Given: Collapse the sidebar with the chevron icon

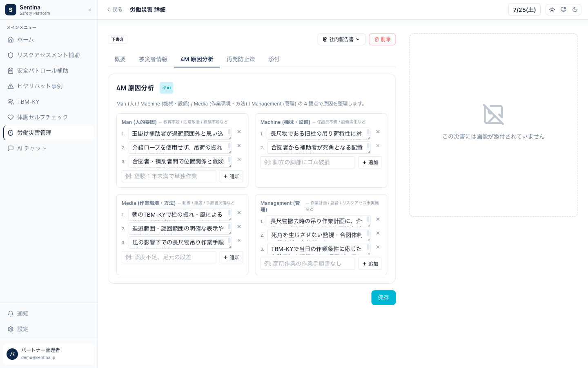Looking at the screenshot, I should click(90, 10).
